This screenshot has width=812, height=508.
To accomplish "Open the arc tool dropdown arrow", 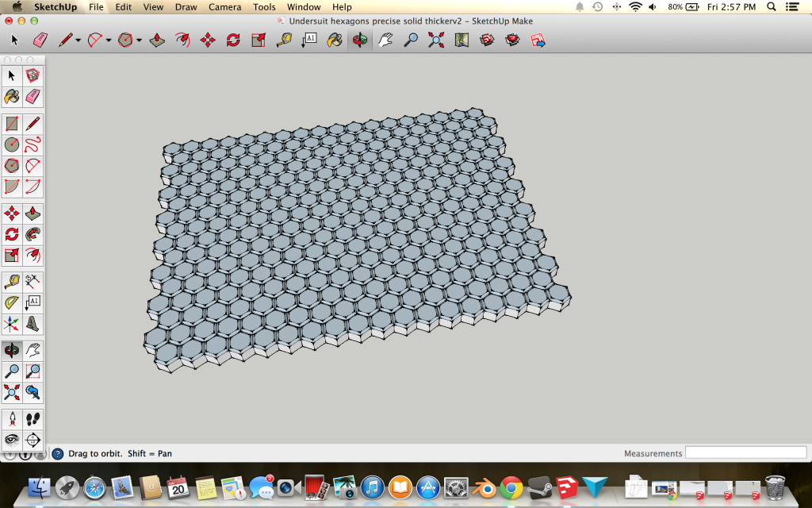I will click(108, 40).
